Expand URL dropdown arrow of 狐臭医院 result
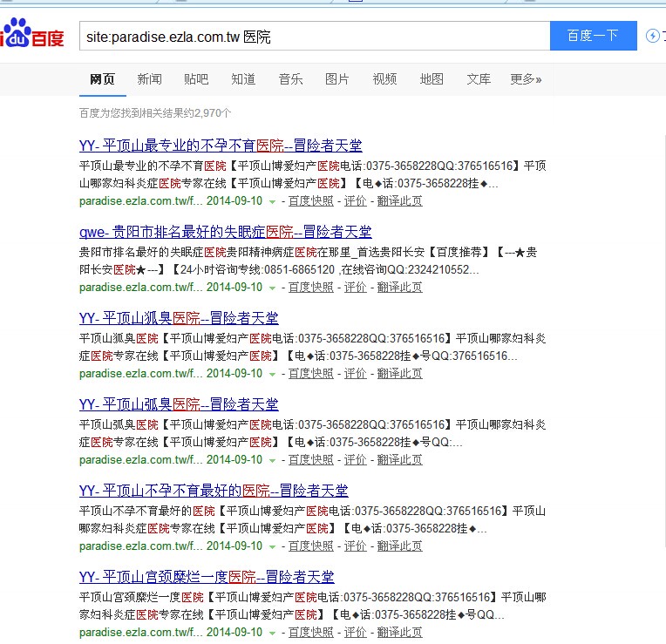Image resolution: width=666 pixels, height=644 pixels. coord(272,375)
